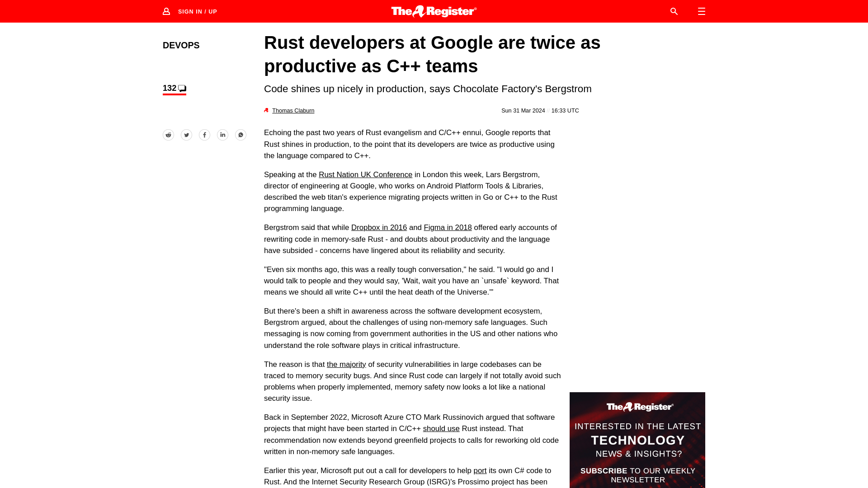Open the 132 comments link
The height and width of the screenshot is (488, 868).
[175, 89]
